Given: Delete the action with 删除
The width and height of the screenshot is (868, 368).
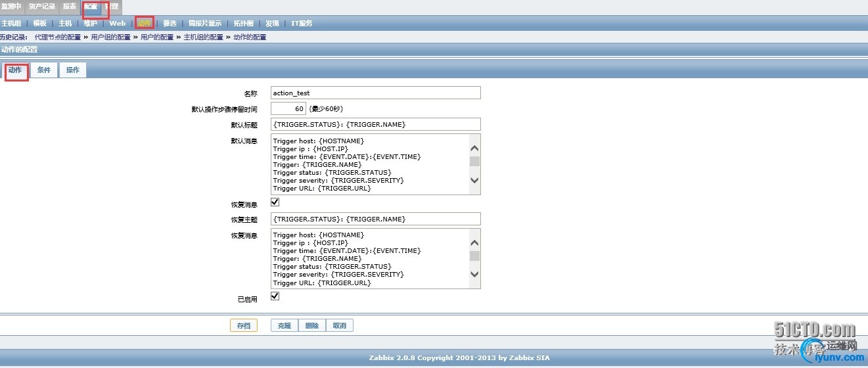Looking at the screenshot, I should point(312,325).
